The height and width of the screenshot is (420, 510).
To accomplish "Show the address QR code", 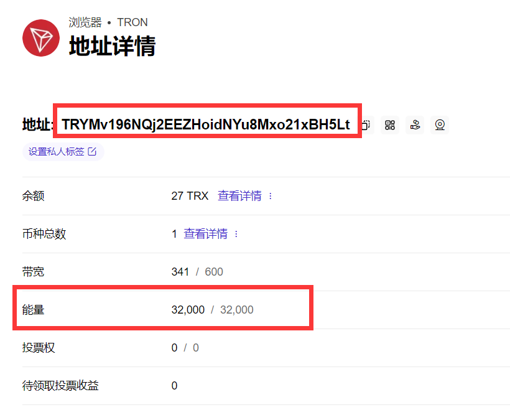I will [x=390, y=125].
